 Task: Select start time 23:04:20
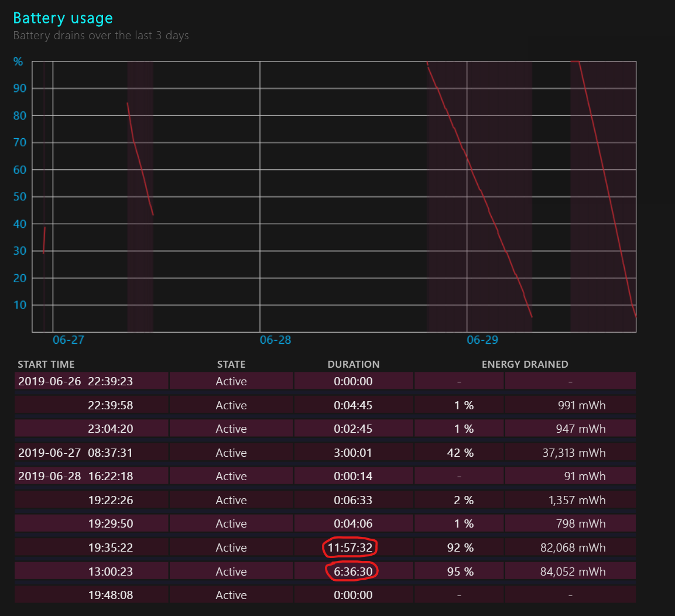point(110,429)
